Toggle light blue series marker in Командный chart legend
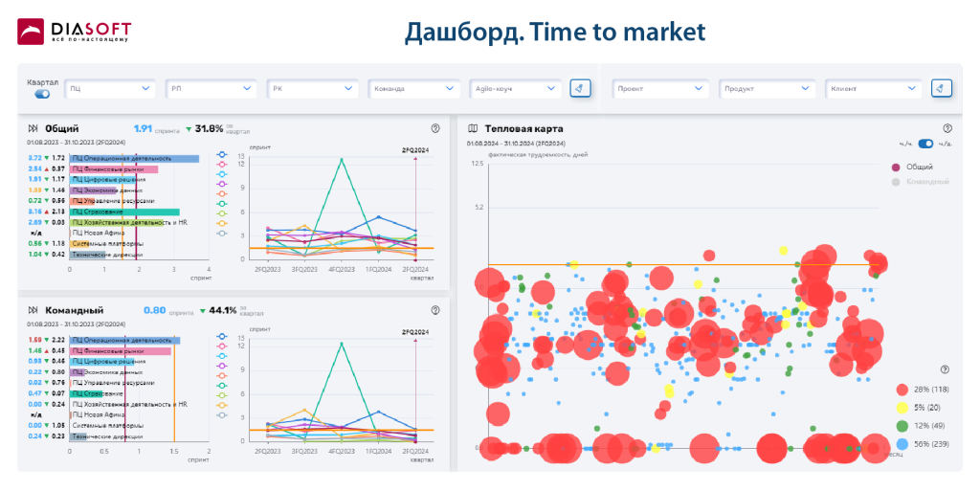Screen dimensions: 980x491 click(x=222, y=355)
